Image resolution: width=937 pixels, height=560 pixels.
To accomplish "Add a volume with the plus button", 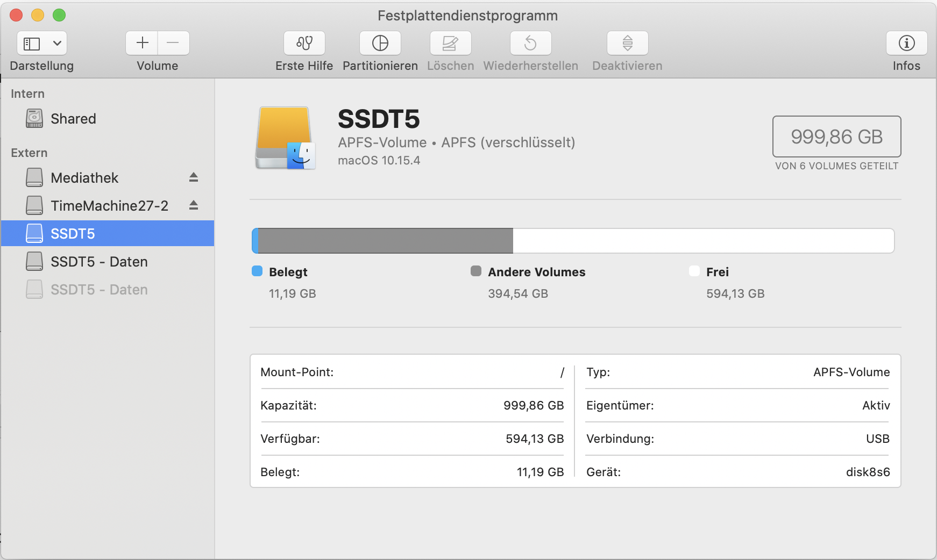I will point(142,43).
